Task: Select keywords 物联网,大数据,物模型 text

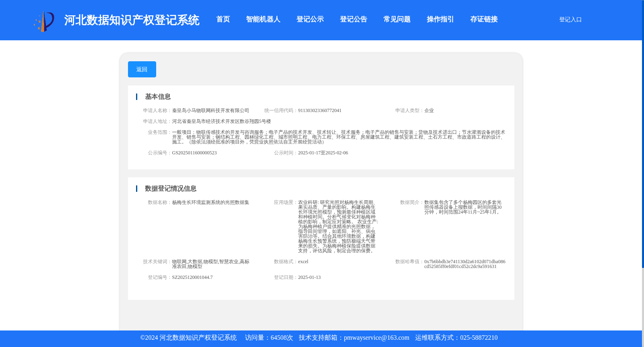Action: tap(211, 264)
